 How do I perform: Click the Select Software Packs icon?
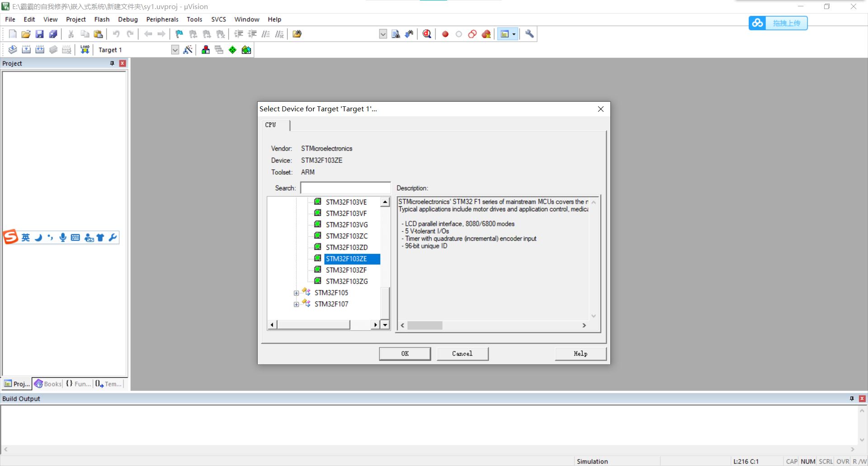pyautogui.click(x=246, y=50)
